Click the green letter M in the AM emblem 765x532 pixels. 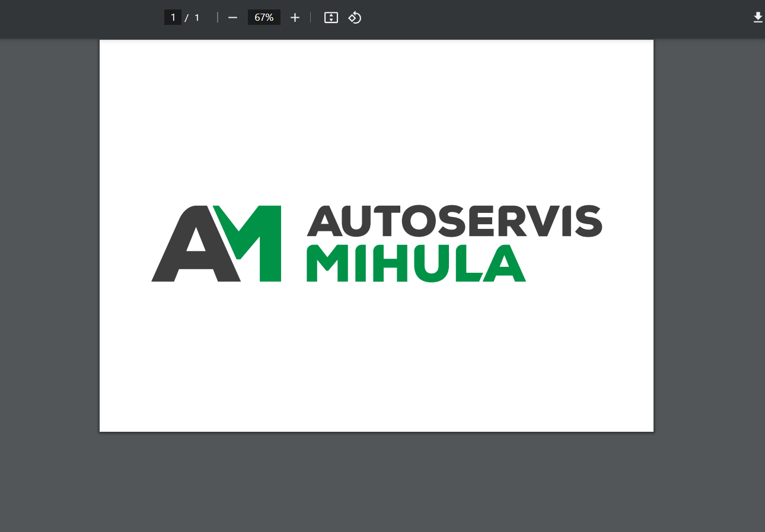(261, 243)
